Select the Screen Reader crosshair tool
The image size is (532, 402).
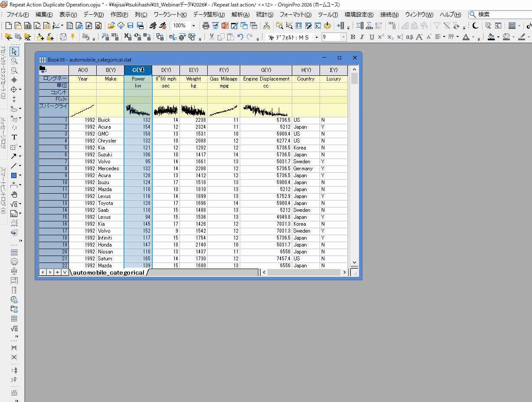[14, 80]
